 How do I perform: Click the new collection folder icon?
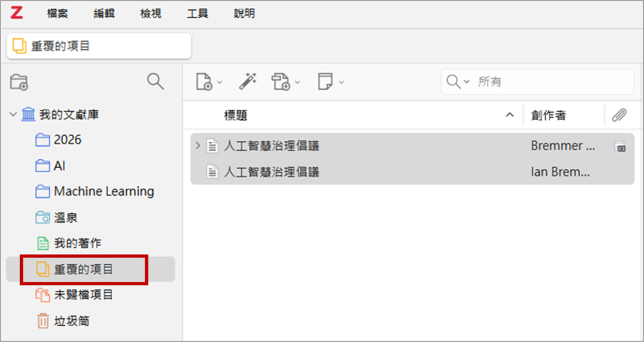(19, 82)
